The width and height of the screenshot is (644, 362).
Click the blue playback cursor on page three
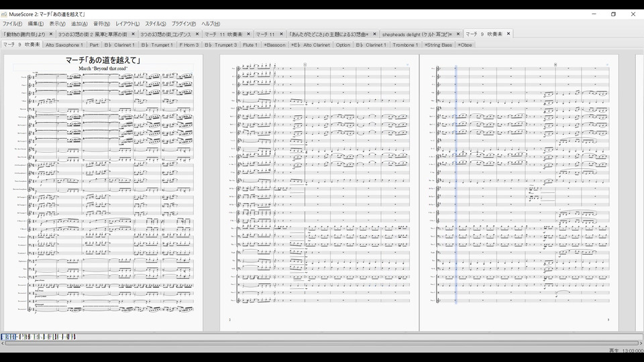coord(456,185)
